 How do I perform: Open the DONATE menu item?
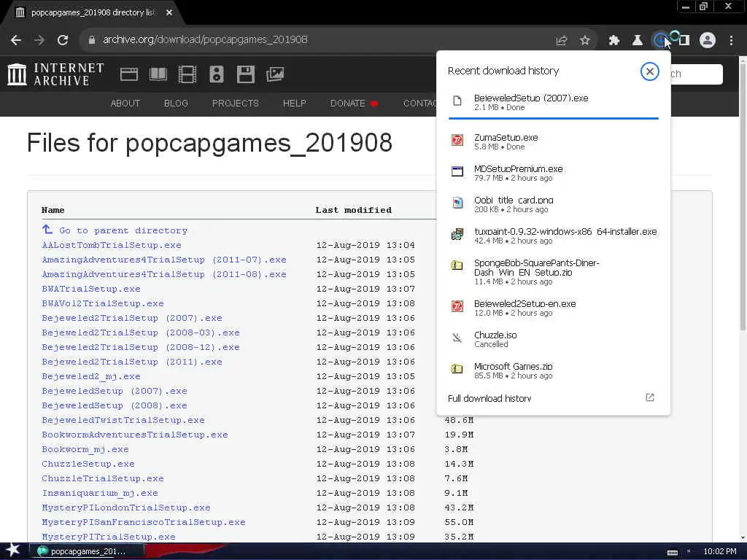[x=354, y=104]
